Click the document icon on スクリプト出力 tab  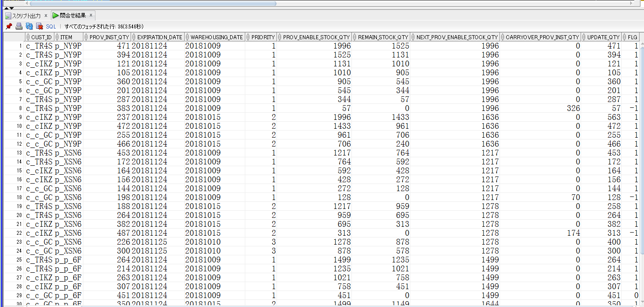tap(8, 15)
